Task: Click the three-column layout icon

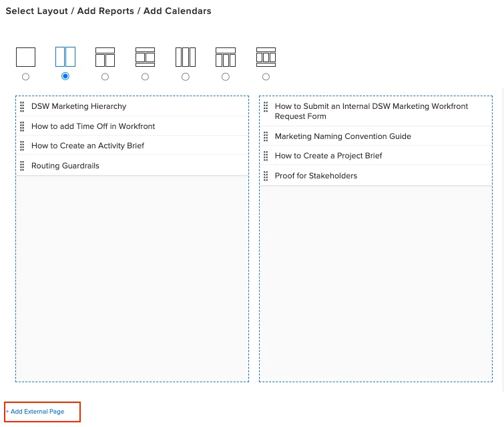Action: click(x=186, y=57)
